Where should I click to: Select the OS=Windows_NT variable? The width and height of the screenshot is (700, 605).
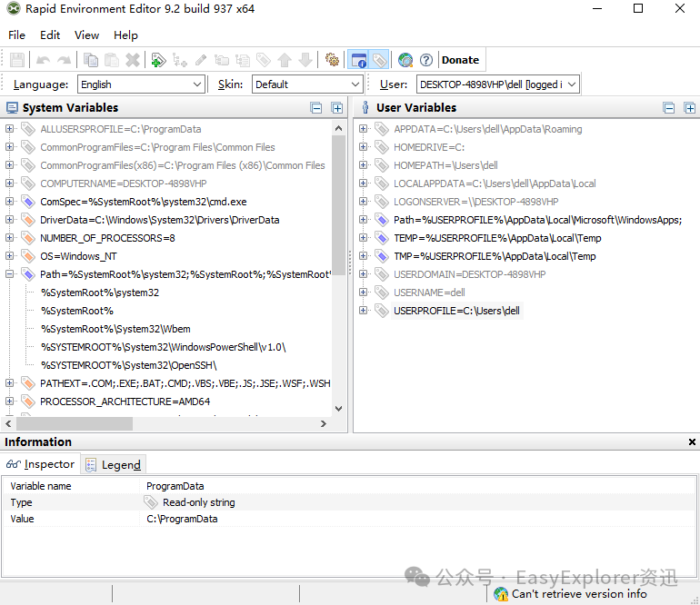78,256
